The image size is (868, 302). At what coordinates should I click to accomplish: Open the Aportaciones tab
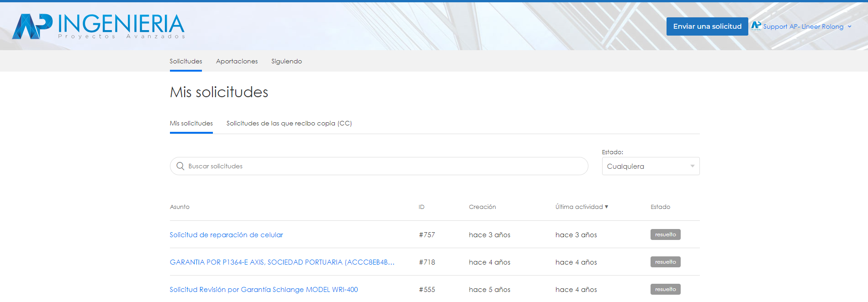point(237,61)
